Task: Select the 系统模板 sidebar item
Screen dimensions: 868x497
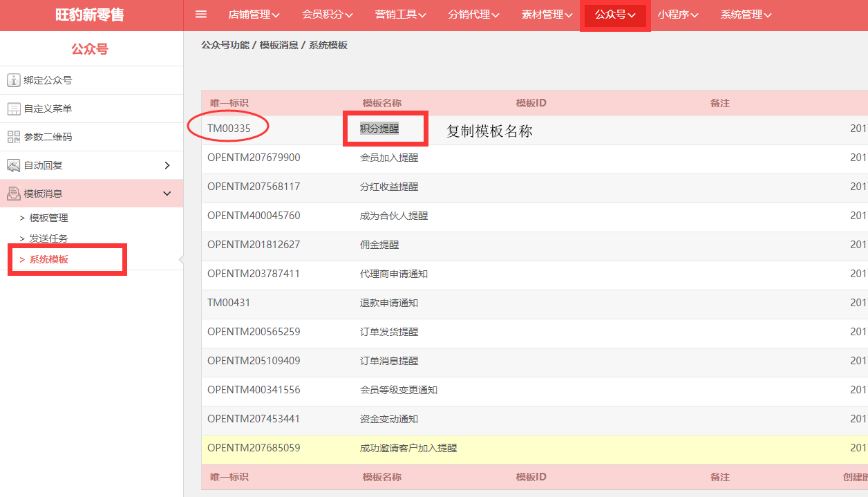Action: [x=48, y=260]
